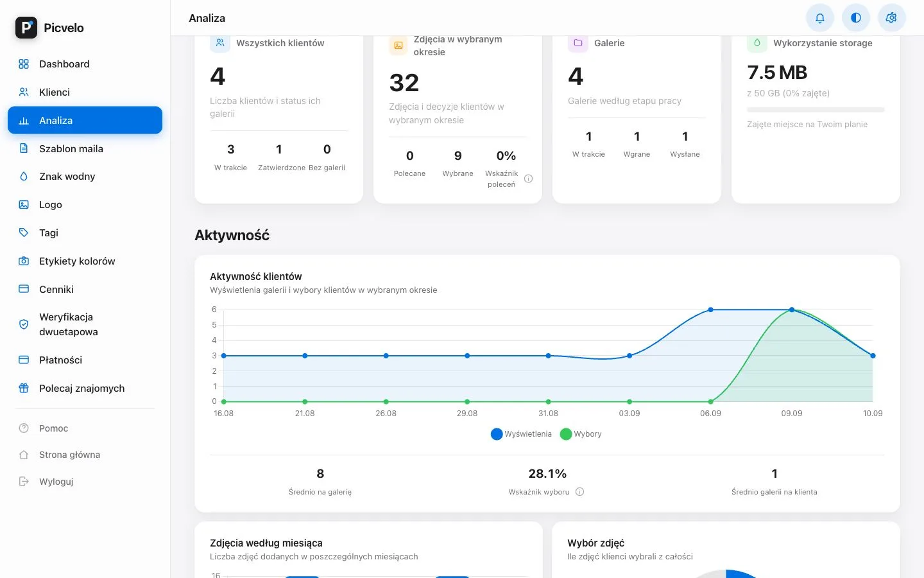Viewport: 924px width, 578px height.
Task: Click the Cenniki card icon
Action: pos(24,290)
